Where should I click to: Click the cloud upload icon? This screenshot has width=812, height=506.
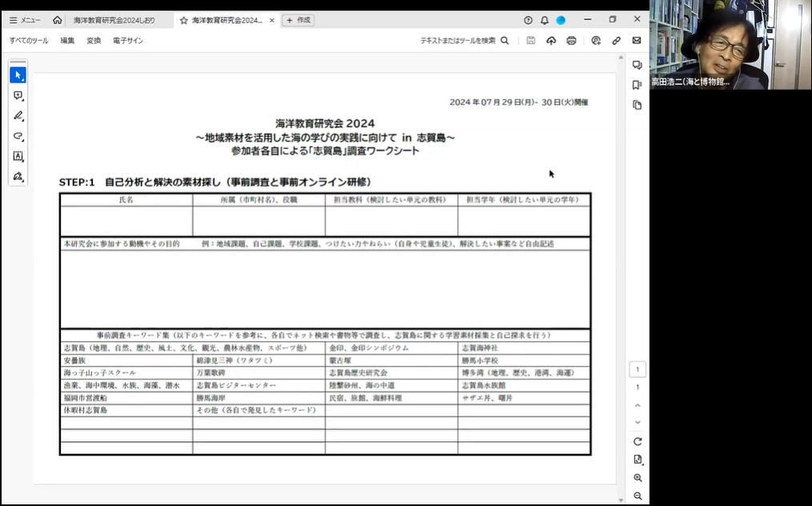point(551,40)
